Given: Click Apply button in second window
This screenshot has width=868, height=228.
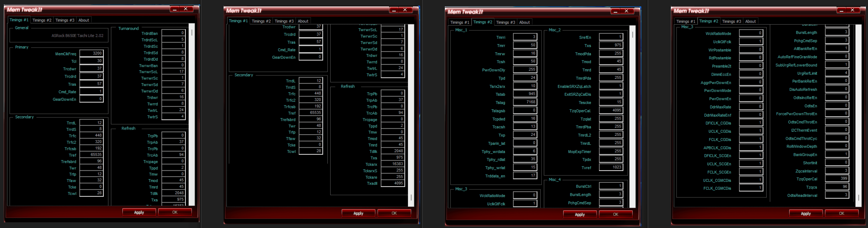Looking at the screenshot, I should click(358, 213).
